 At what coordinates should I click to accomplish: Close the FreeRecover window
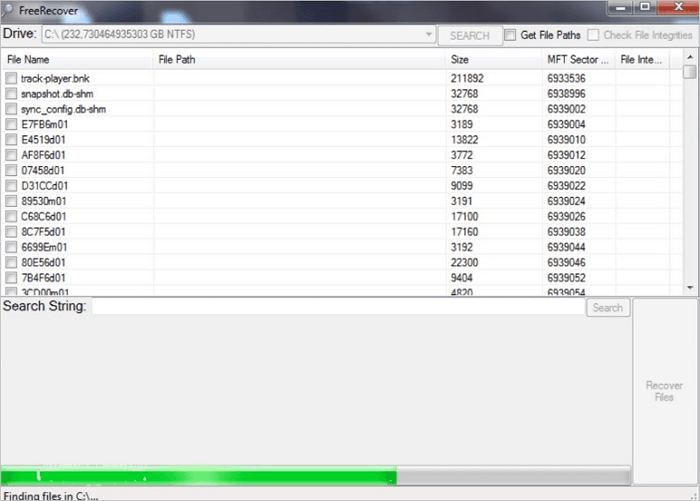[x=678, y=7]
